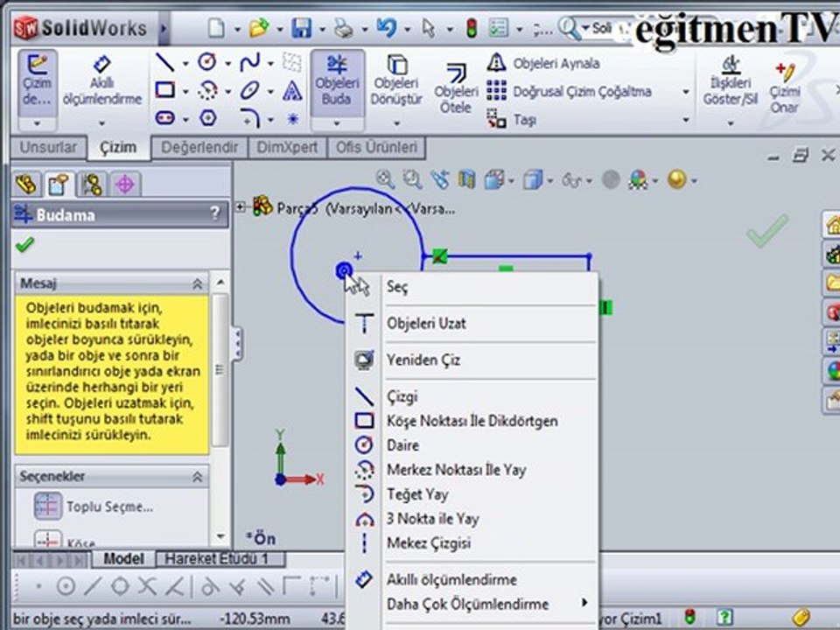Click Zoom to Fit in view toolbar
The image size is (840, 630).
(x=385, y=179)
